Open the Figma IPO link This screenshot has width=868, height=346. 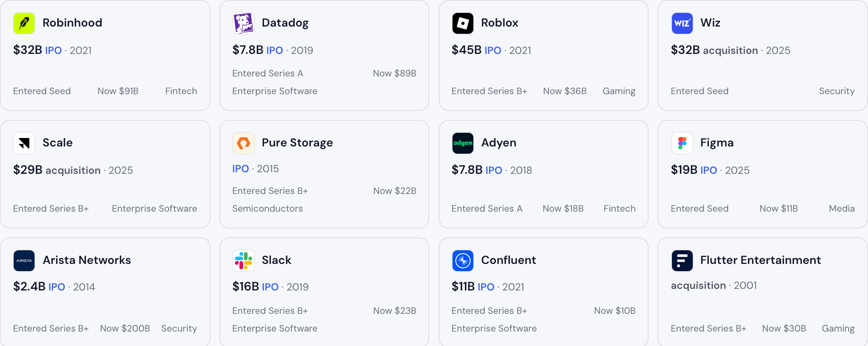(x=709, y=170)
